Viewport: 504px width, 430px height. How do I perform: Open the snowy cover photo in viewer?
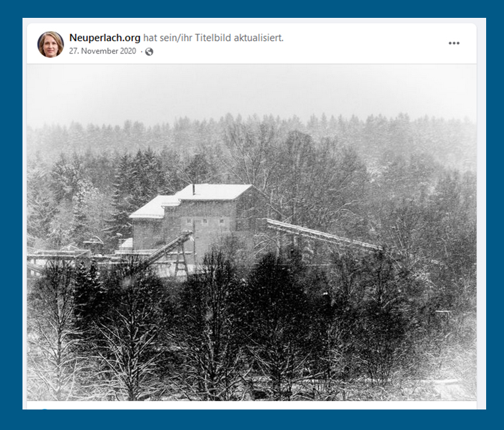pos(251,232)
